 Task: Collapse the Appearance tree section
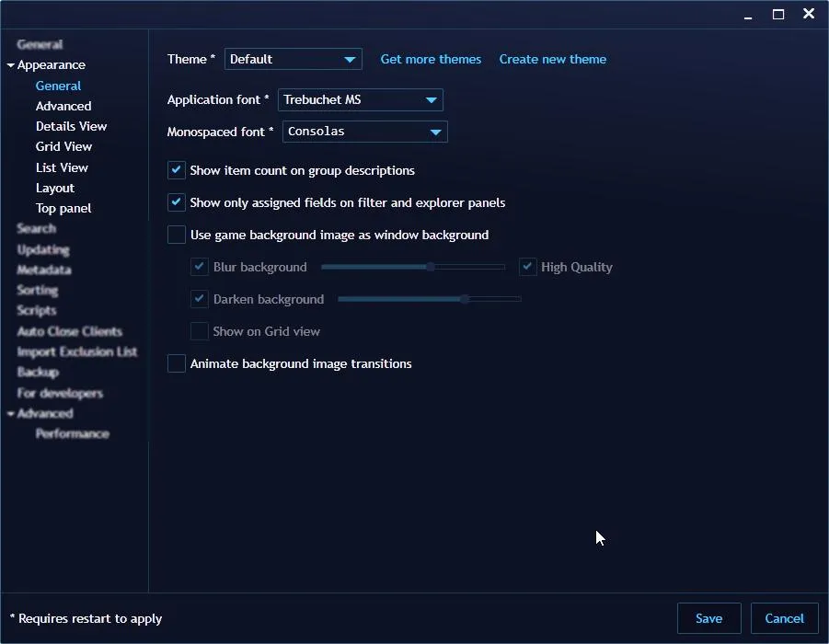coord(10,65)
